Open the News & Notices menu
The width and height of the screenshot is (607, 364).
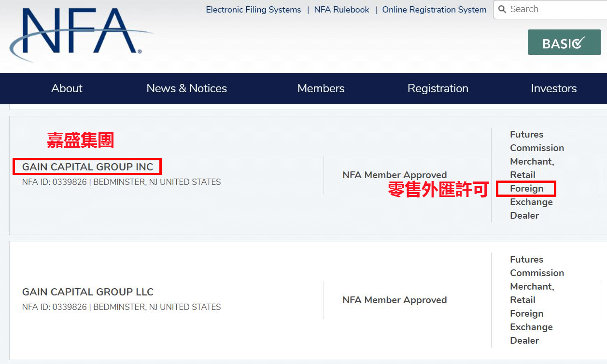(186, 88)
